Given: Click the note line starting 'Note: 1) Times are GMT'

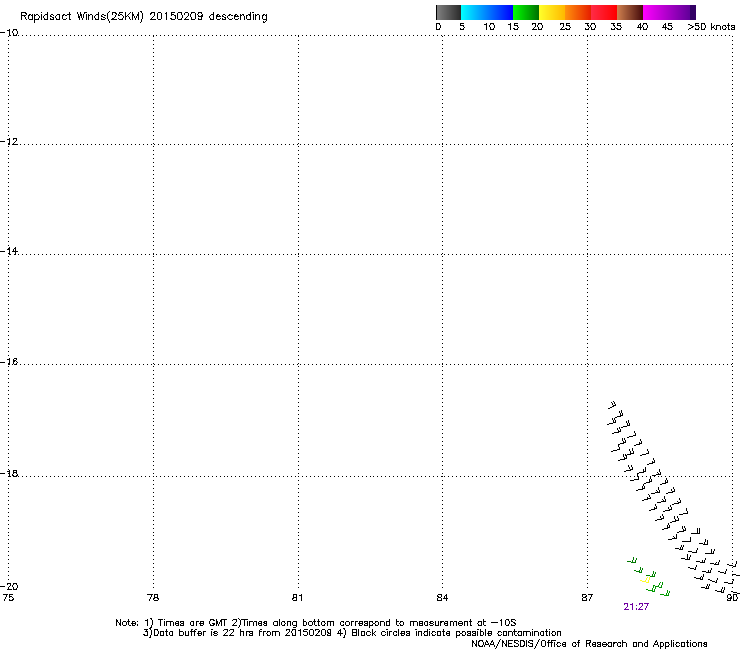Looking at the screenshot, I should (316, 623).
